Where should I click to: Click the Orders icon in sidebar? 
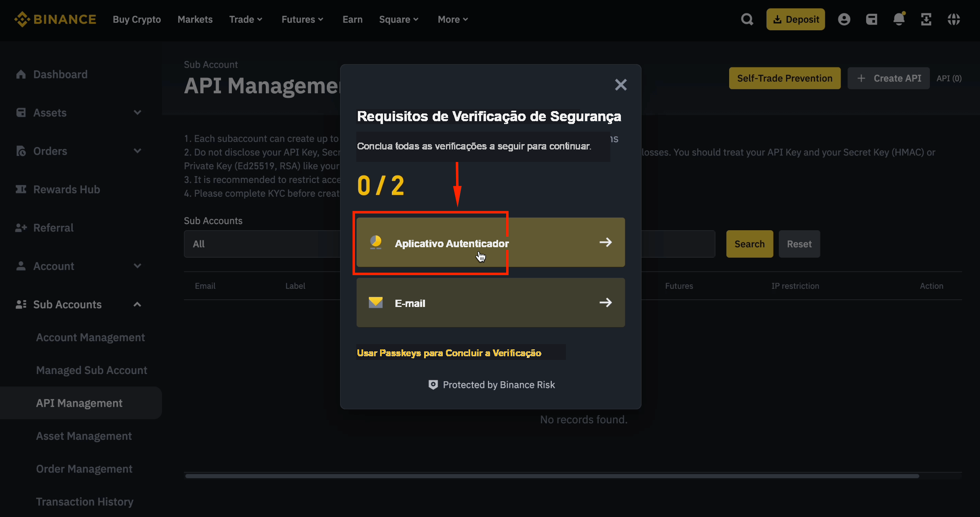(x=21, y=151)
